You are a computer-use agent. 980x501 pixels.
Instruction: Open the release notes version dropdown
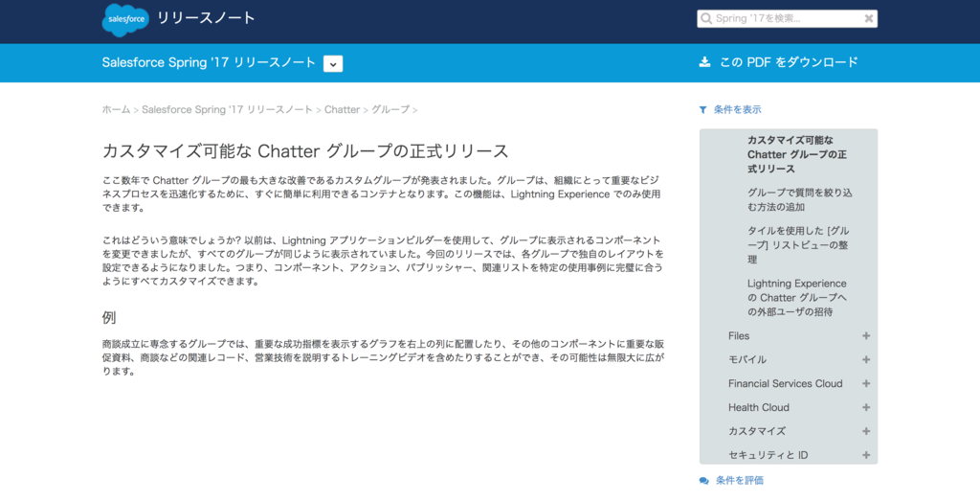click(332, 64)
